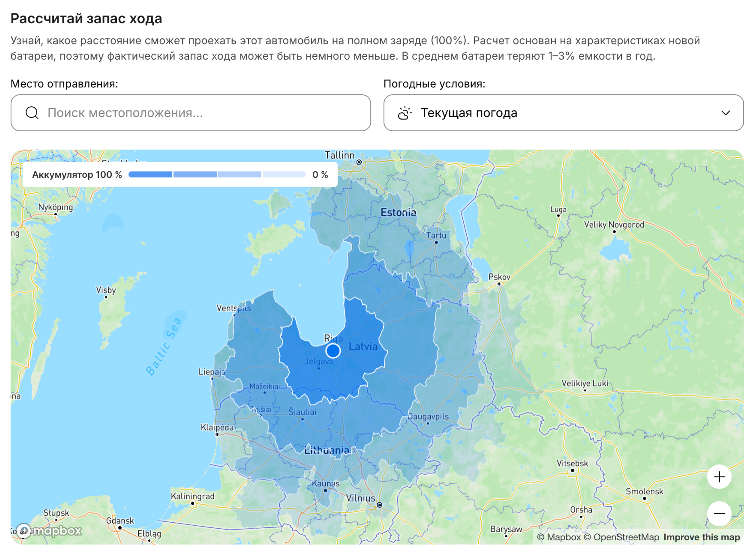Click the 'Orsha' town label
Viewport: 756px width, 556px height.
(581, 510)
